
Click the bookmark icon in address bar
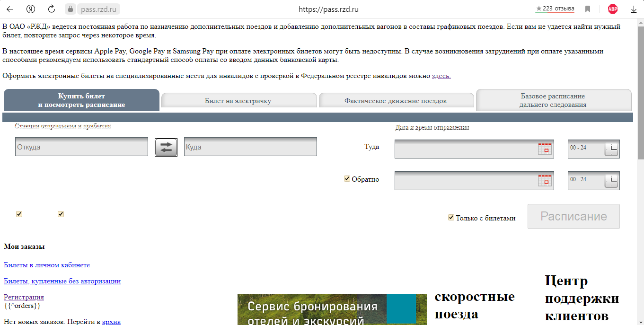pyautogui.click(x=588, y=9)
